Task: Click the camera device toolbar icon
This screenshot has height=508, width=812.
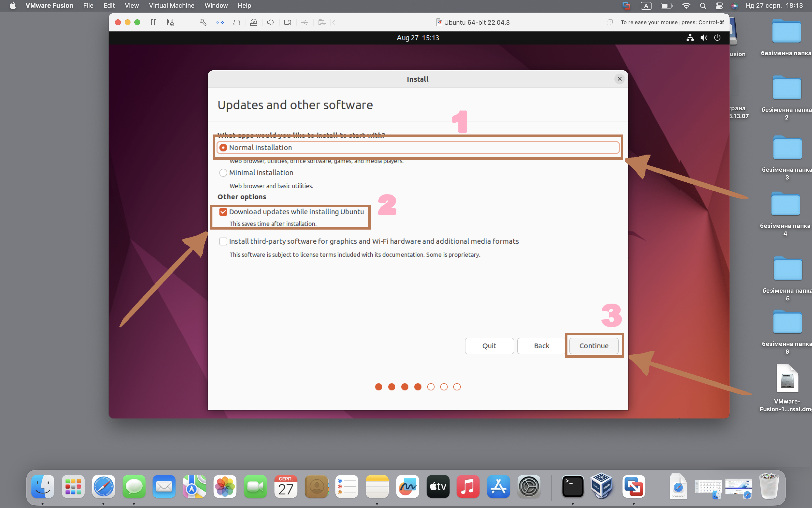Action: point(288,22)
